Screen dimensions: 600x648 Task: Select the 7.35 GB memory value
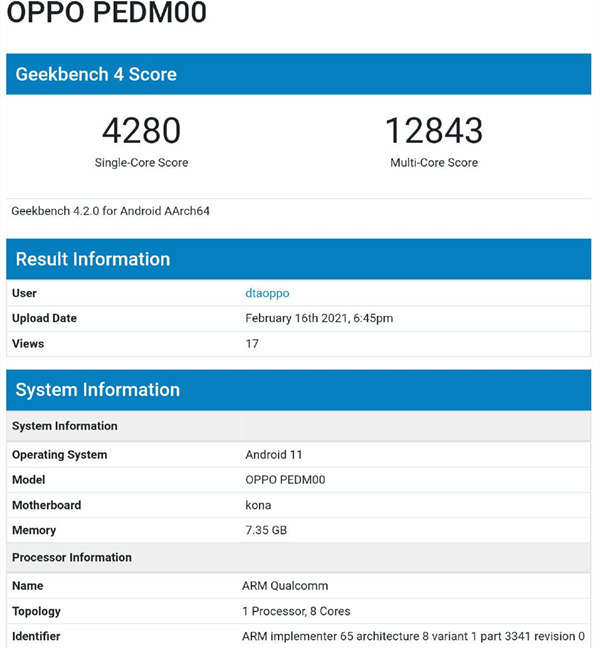266,531
